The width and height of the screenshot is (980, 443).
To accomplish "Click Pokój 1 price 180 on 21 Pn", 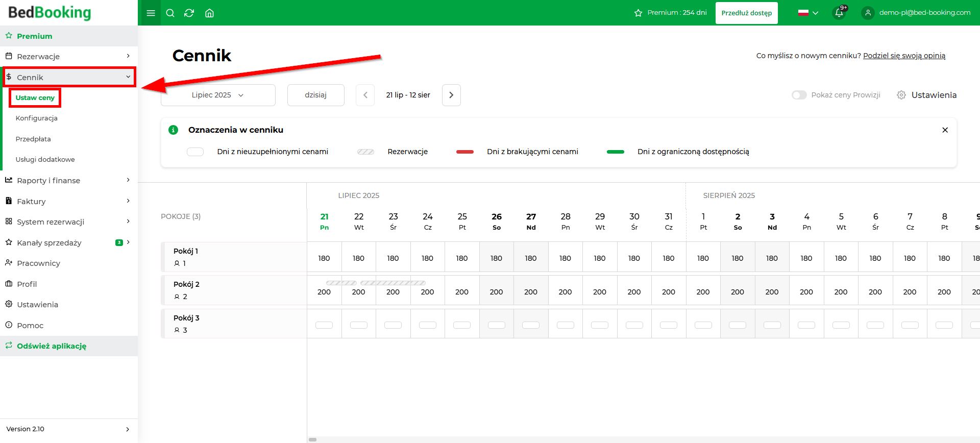I will click(x=324, y=258).
